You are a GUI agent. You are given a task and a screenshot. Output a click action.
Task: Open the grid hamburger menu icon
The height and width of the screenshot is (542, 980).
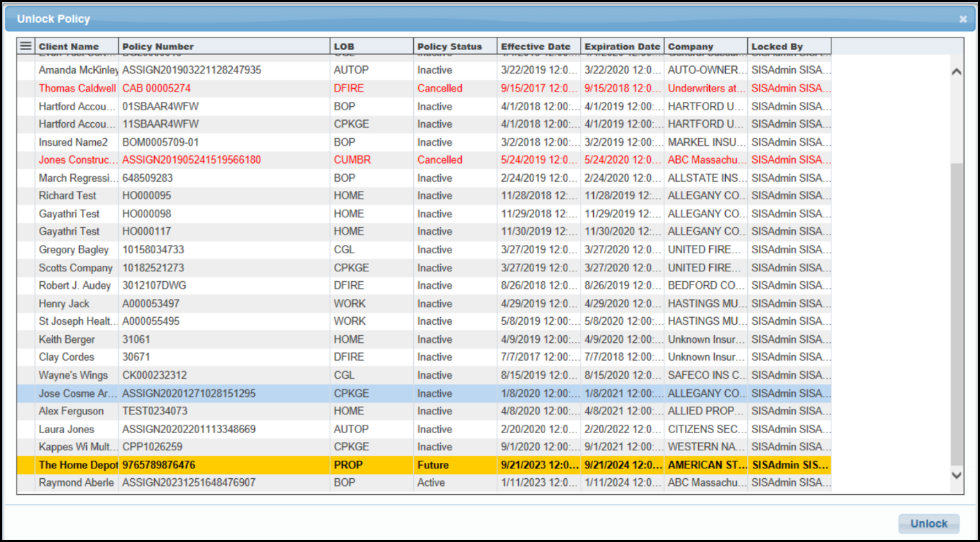(26, 46)
